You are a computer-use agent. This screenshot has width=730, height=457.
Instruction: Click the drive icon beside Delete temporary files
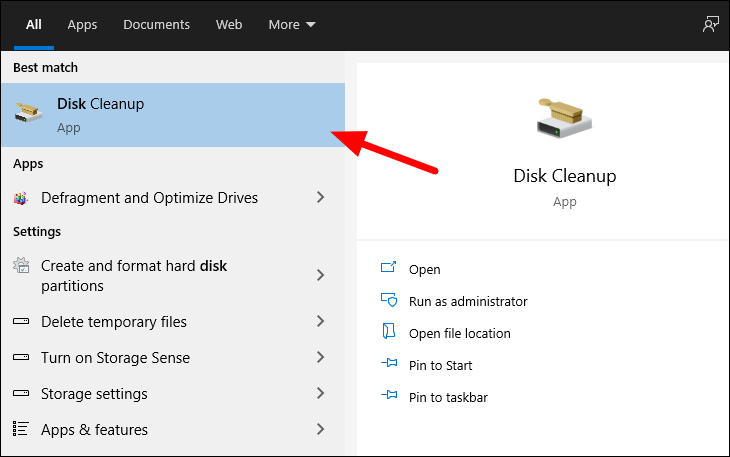[21, 321]
